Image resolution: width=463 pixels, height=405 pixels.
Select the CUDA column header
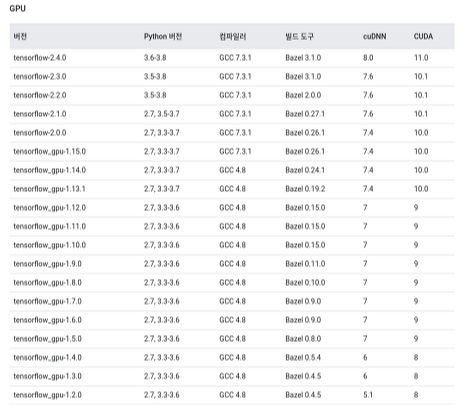click(x=423, y=36)
